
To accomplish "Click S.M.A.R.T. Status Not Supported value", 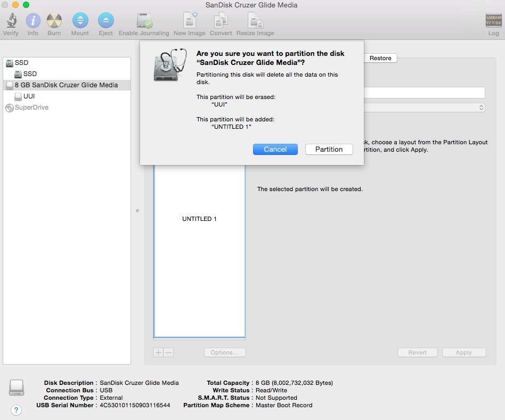I will (276, 398).
